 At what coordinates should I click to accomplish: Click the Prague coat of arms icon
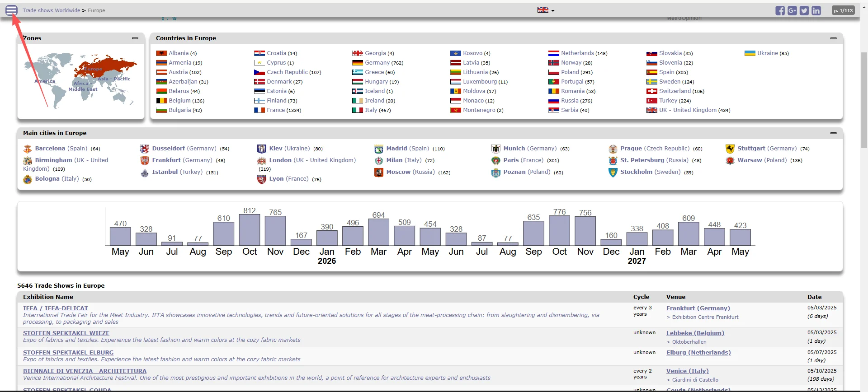pyautogui.click(x=613, y=149)
